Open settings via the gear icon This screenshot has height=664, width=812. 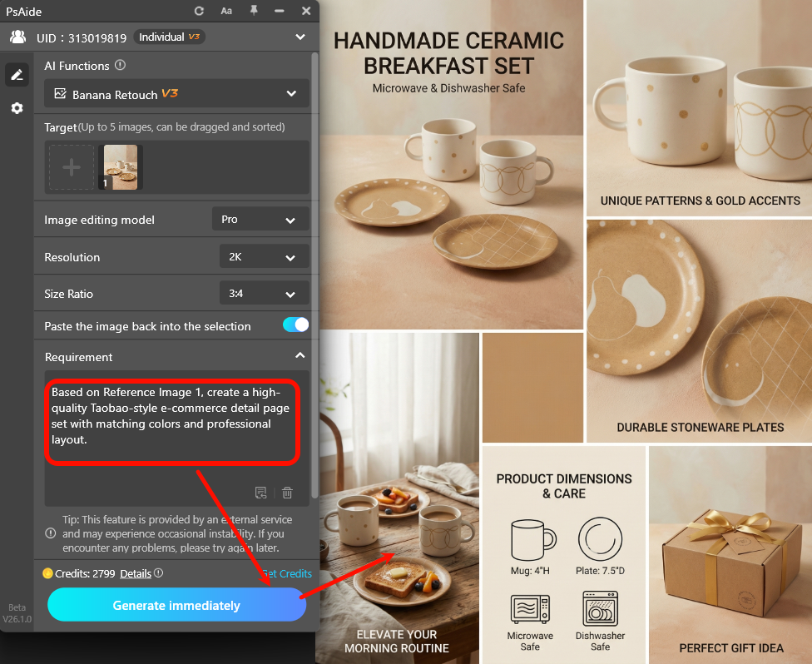tap(17, 108)
